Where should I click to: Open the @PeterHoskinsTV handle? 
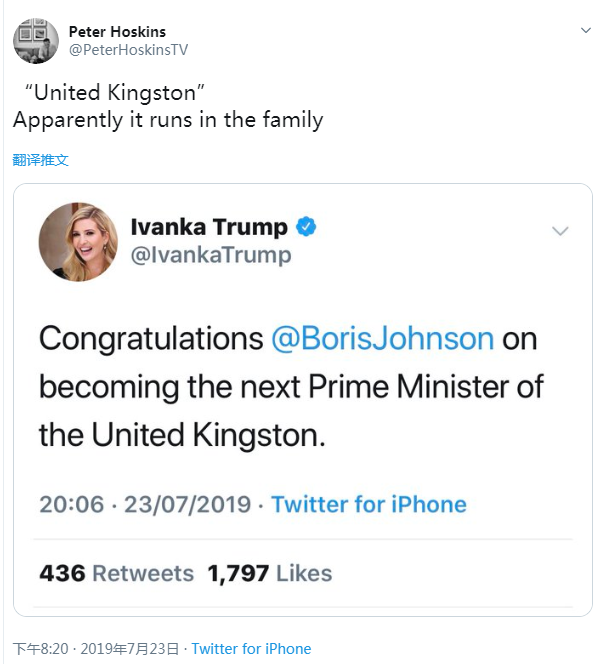coord(128,50)
